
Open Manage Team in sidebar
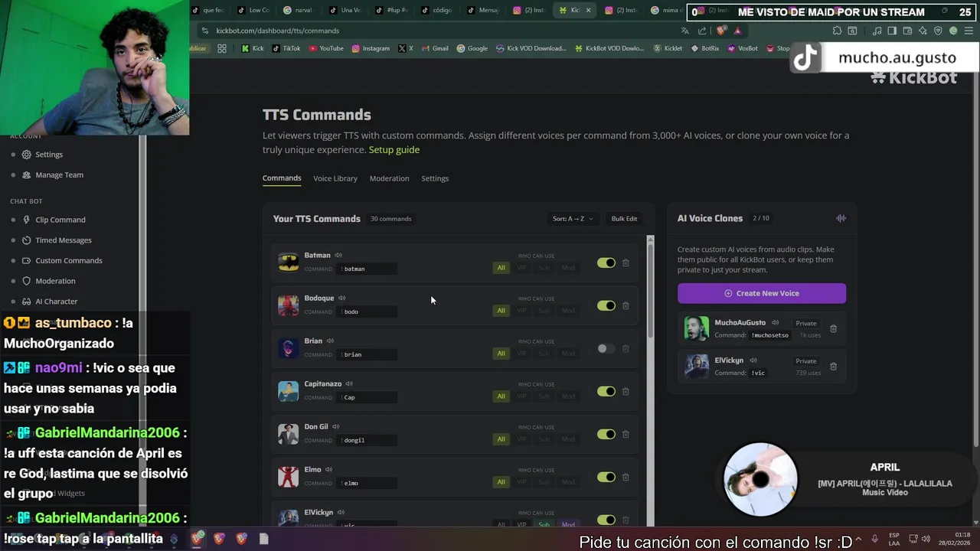pos(59,175)
